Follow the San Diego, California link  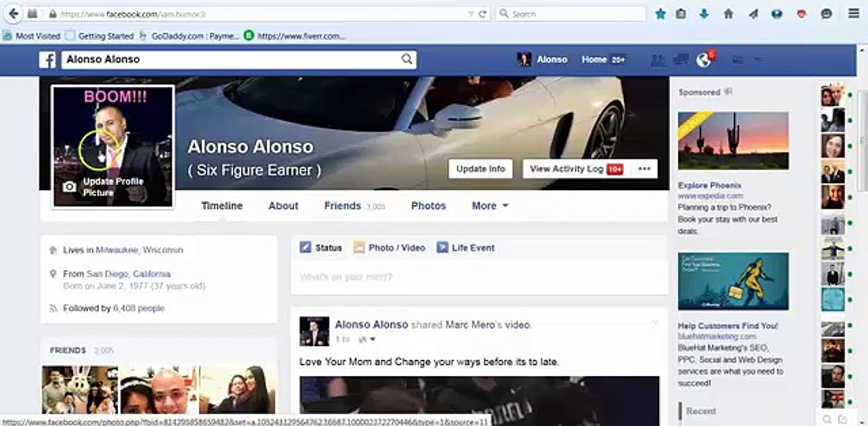point(128,274)
